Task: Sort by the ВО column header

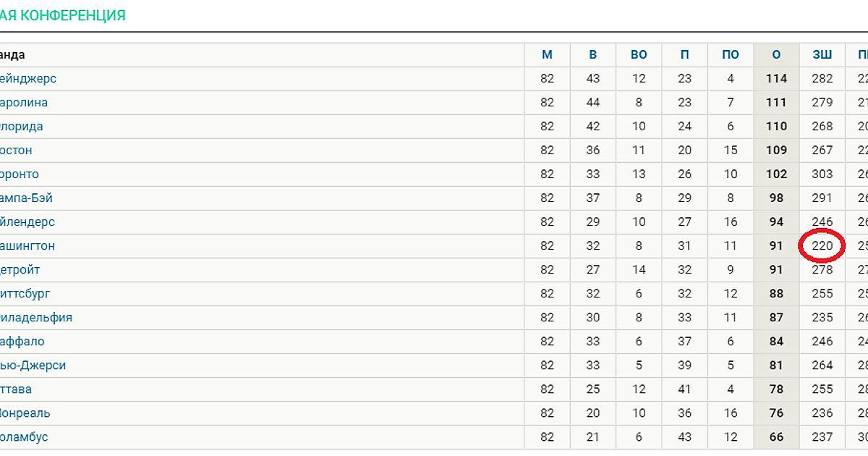Action: [639, 54]
